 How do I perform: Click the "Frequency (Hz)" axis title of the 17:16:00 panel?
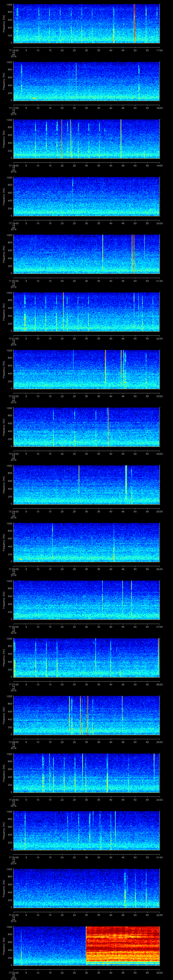point(4,24)
